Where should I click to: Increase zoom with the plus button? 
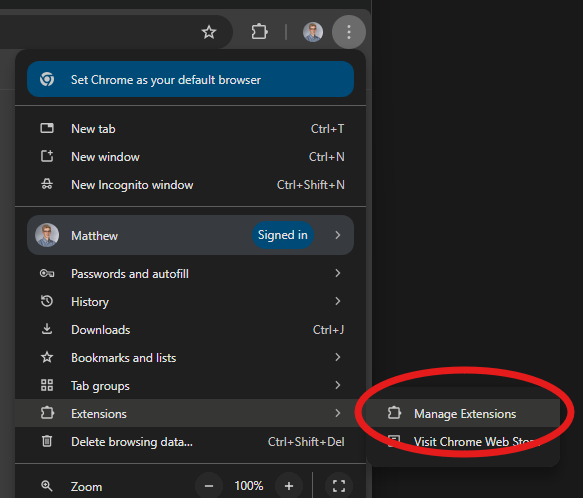[x=289, y=486]
